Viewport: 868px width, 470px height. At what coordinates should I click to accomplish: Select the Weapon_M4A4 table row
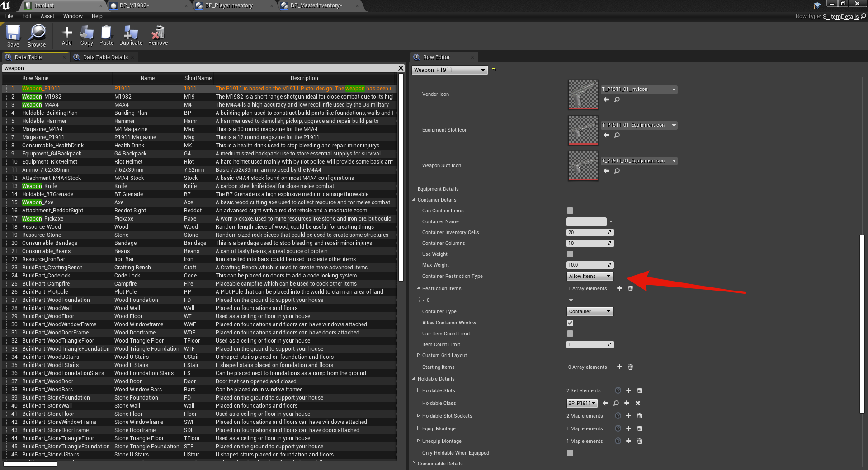41,105
